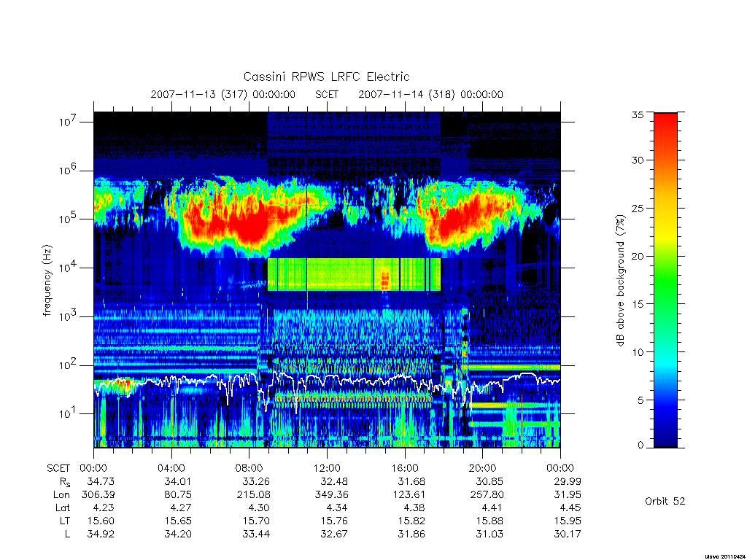Click the 0 tick label on color bar
The image size is (747, 560).
coord(640,445)
